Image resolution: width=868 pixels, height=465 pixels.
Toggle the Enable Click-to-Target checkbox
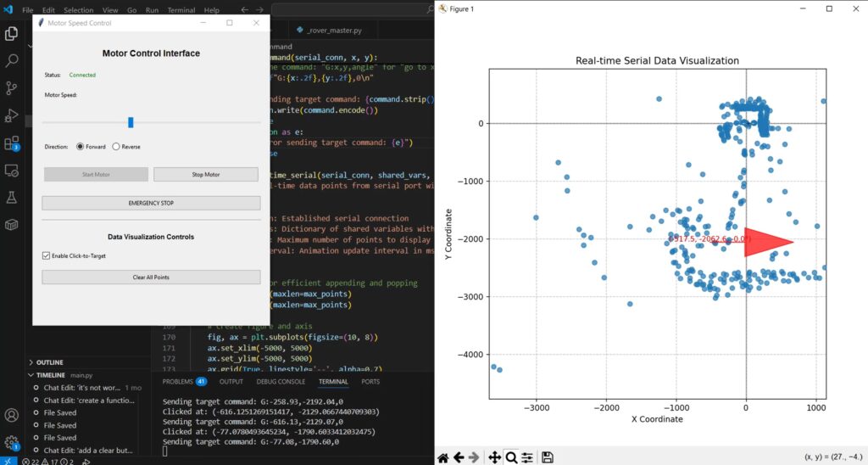[x=47, y=255]
